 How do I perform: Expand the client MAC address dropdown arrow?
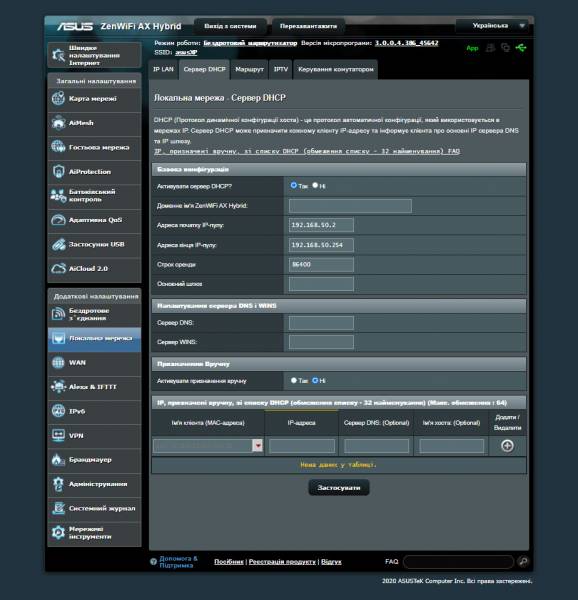(258, 446)
